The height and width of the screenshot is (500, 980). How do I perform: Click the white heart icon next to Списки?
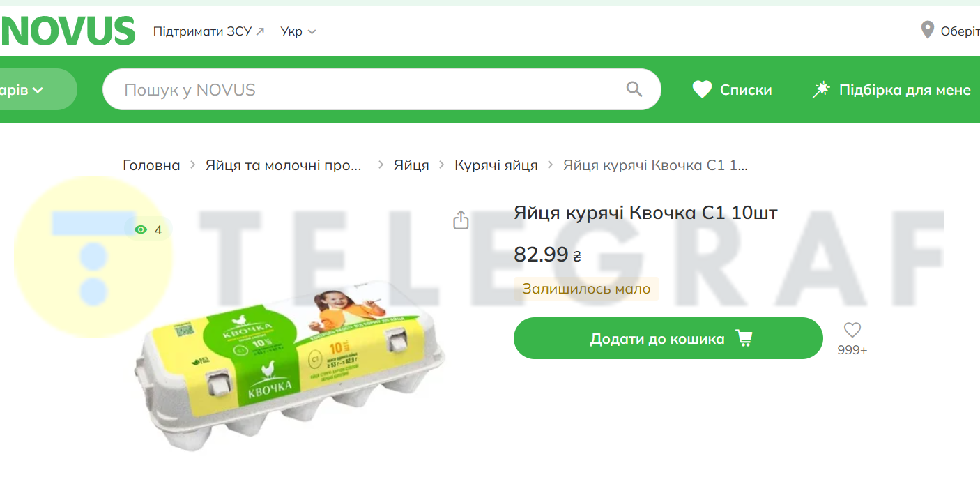pos(702,89)
